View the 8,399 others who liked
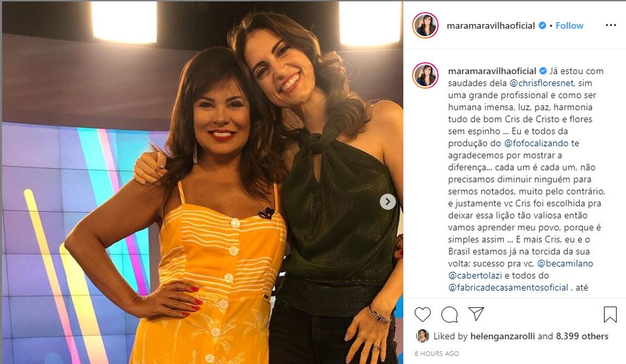 coord(582,336)
